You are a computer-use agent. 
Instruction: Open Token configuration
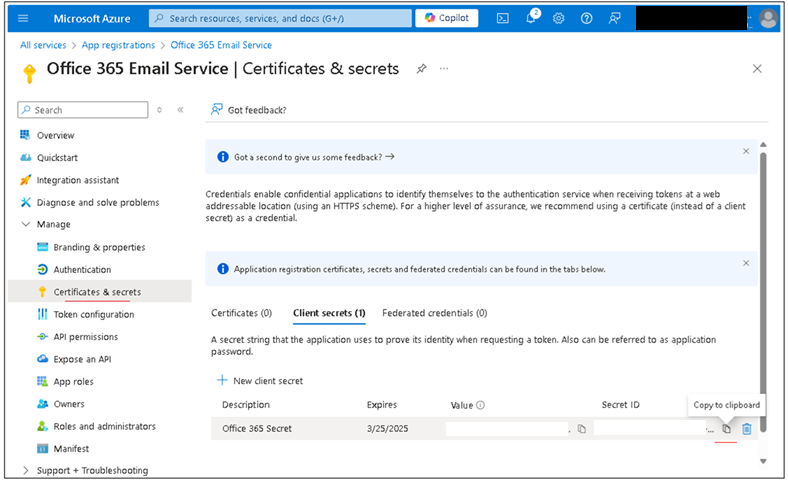tap(93, 314)
